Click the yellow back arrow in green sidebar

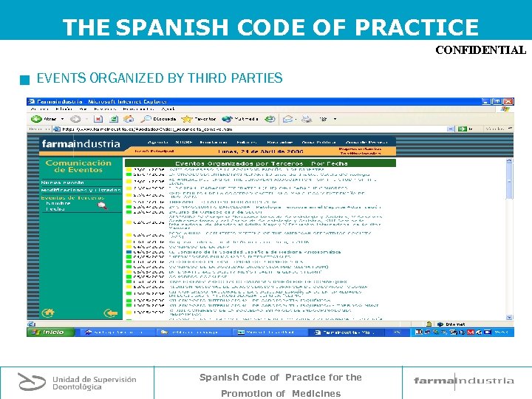[x=111, y=313]
